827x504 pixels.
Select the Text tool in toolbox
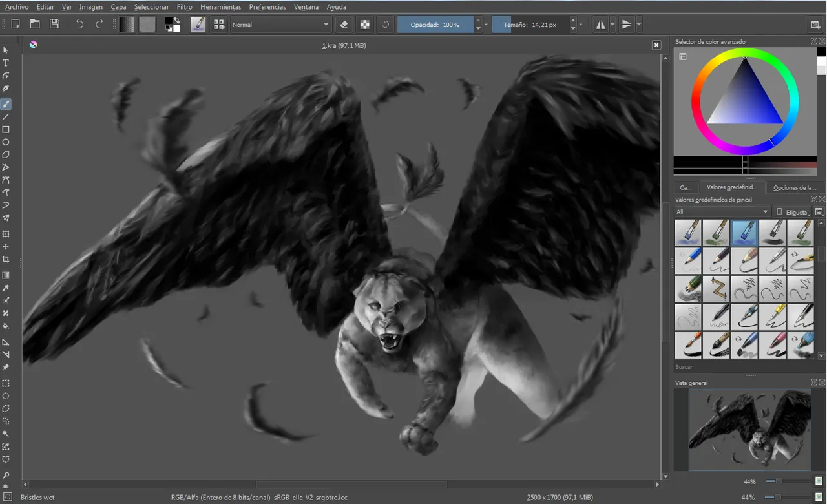[x=6, y=63]
